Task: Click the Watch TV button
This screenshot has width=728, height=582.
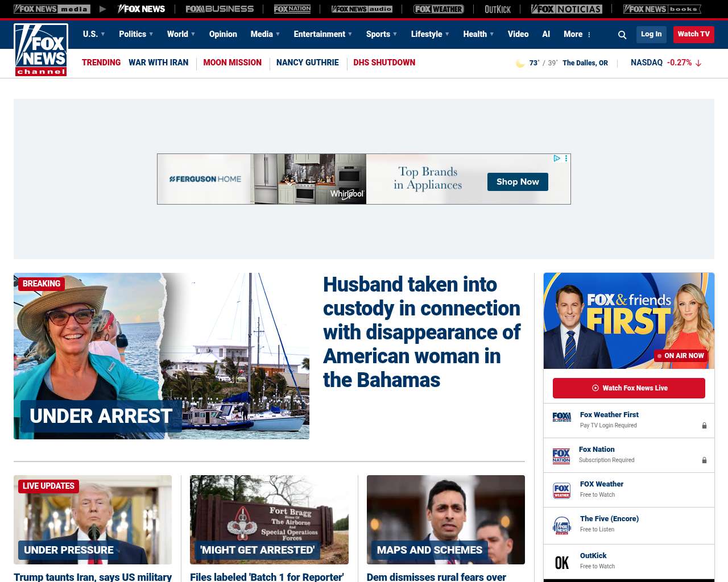Action: coord(694,34)
